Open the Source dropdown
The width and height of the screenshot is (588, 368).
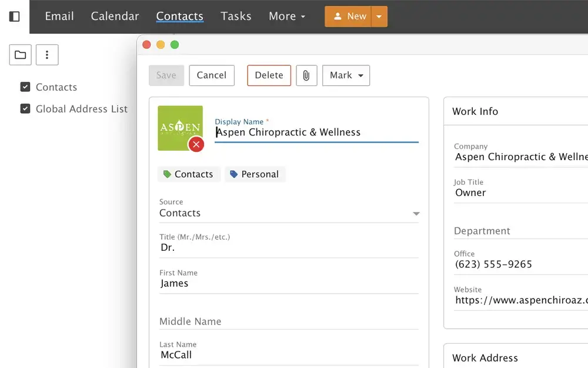289,213
